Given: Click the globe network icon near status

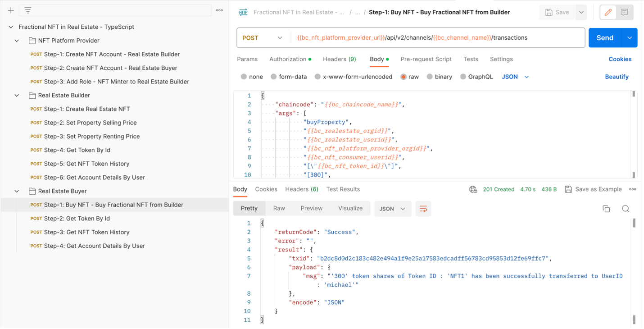Looking at the screenshot, I should click(473, 189).
